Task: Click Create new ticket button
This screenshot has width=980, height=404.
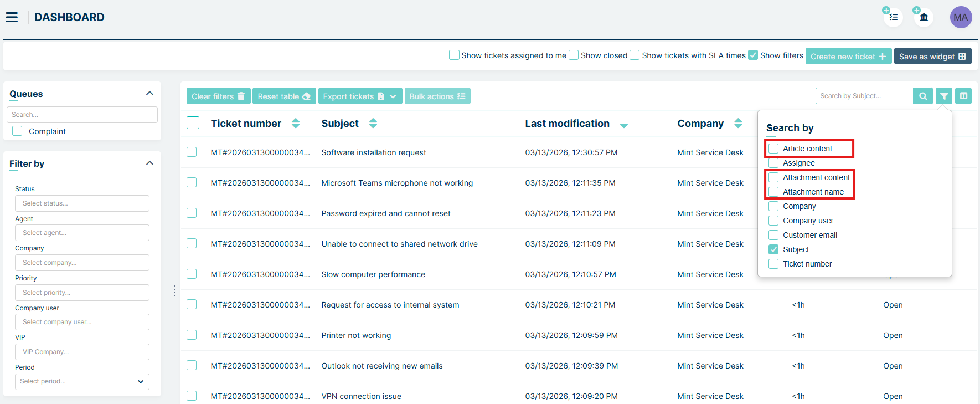Action: 848,57
